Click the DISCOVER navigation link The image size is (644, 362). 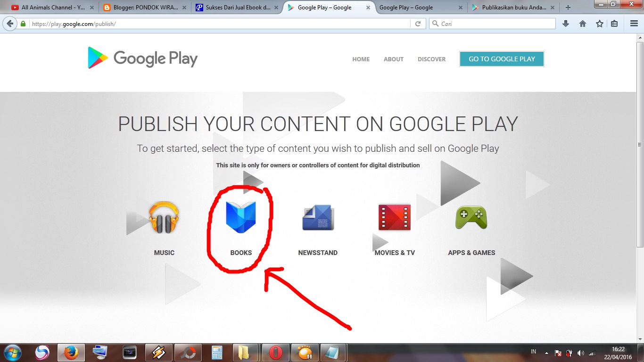pyautogui.click(x=431, y=59)
